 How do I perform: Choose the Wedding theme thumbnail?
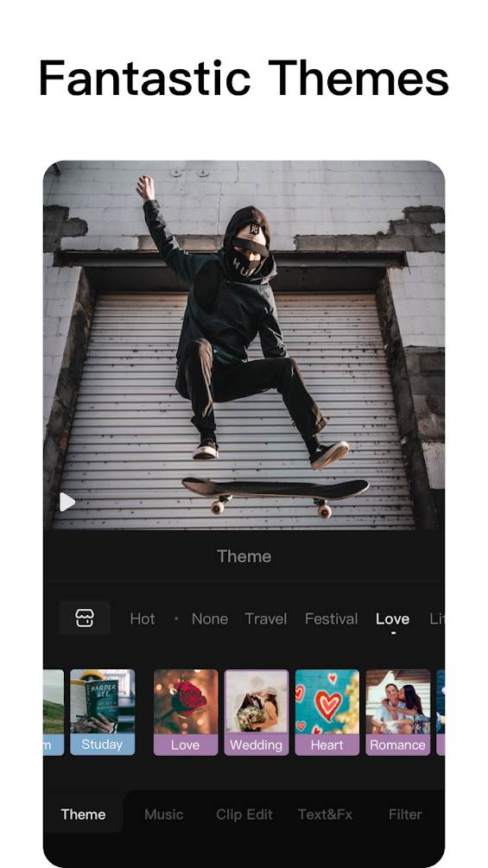257,712
